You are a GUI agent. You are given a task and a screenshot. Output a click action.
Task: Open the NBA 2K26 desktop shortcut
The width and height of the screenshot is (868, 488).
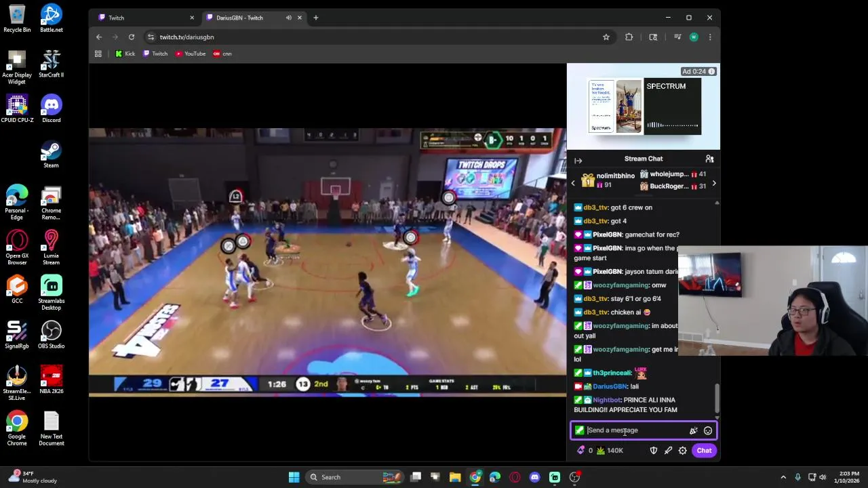pos(51,380)
